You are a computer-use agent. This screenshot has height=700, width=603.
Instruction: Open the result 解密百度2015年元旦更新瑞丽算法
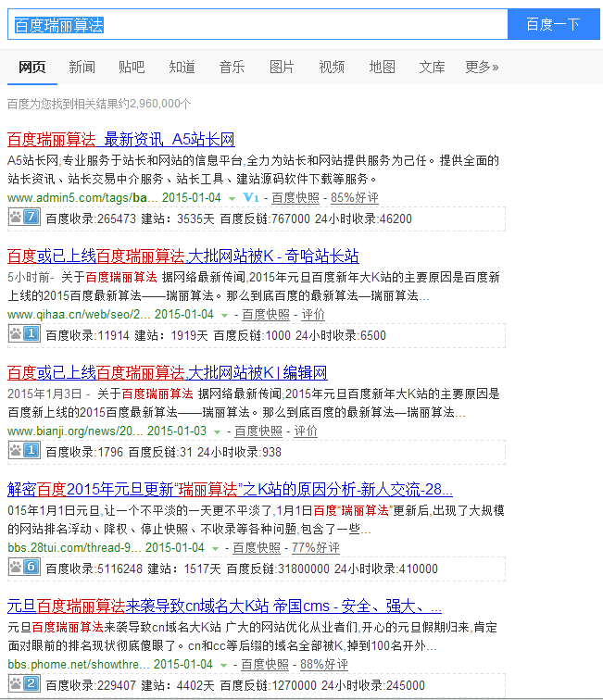(x=230, y=490)
